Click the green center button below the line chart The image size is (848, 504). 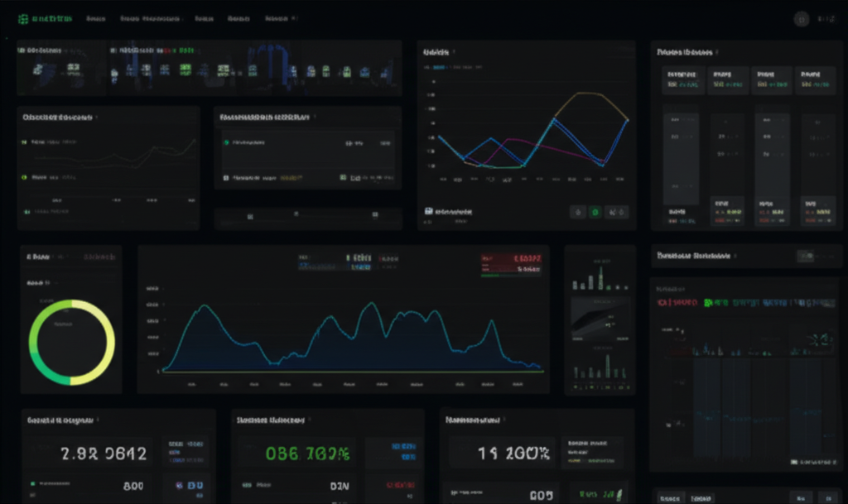point(595,213)
